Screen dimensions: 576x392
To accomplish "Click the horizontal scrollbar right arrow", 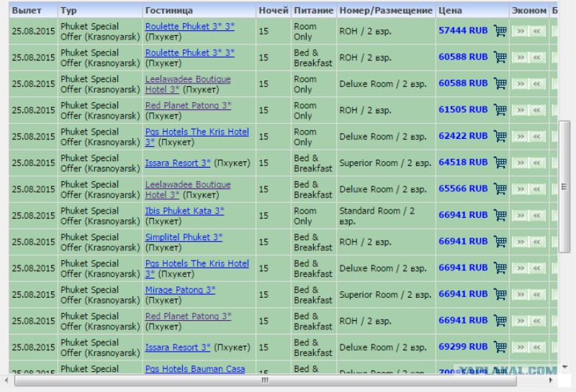I will [x=551, y=380].
